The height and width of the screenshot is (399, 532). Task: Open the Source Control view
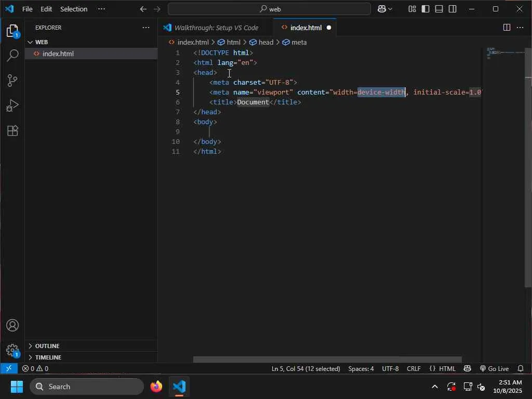pos(12,81)
